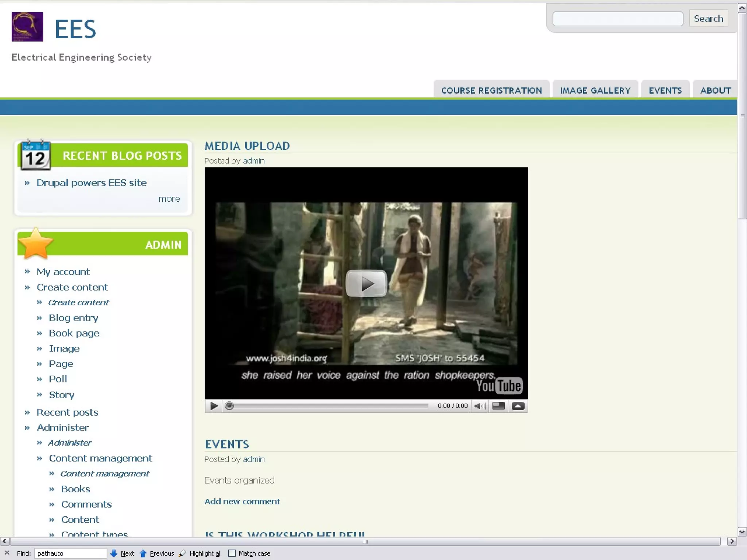Click the small play button in video controls
The height and width of the screenshot is (560, 747).
tap(214, 406)
